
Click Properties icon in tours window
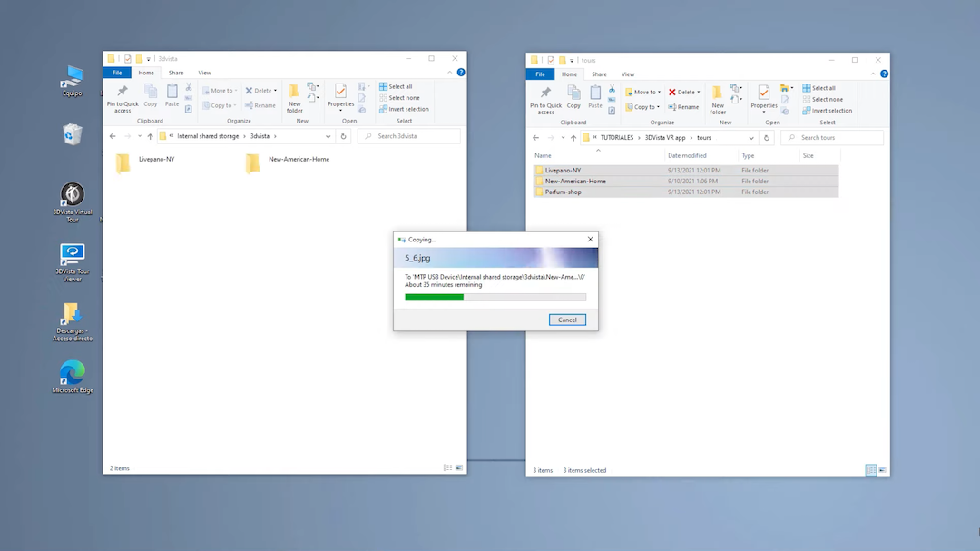pos(764,96)
